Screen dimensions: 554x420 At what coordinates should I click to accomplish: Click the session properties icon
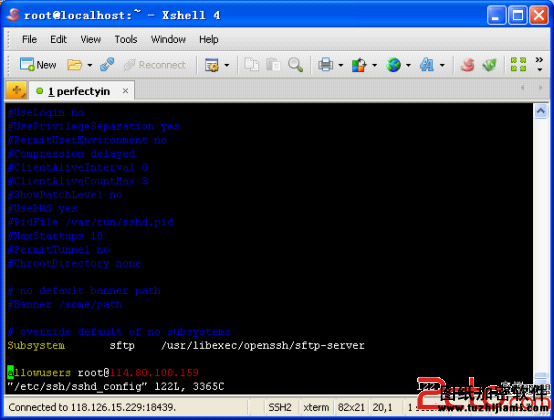click(212, 65)
